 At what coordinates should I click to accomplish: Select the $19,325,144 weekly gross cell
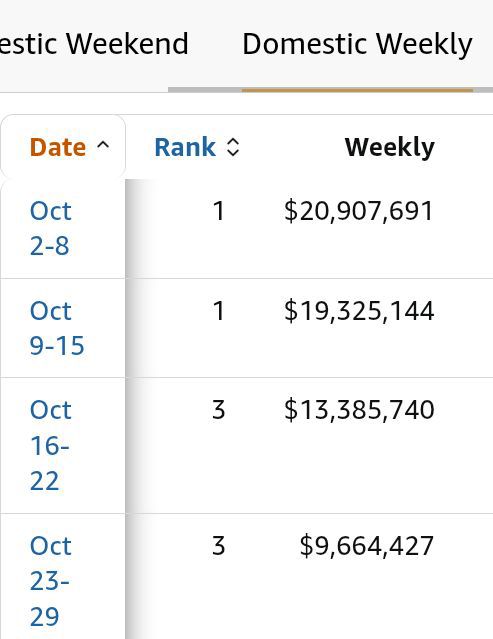click(359, 311)
